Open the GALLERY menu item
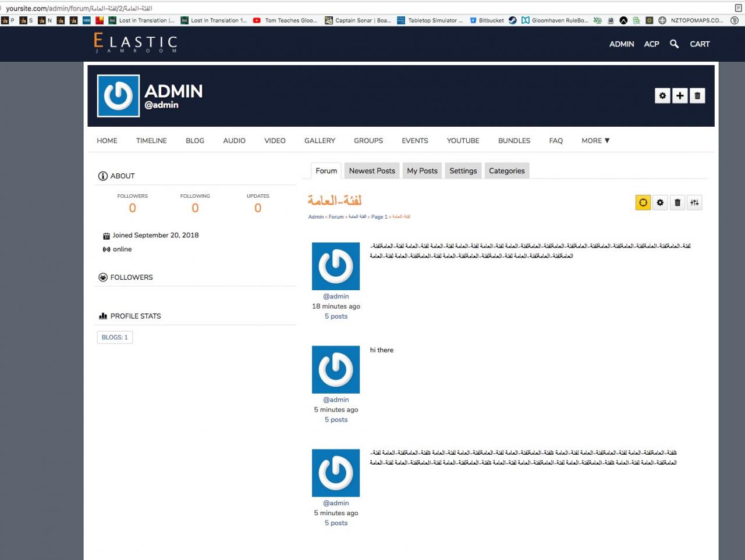The height and width of the screenshot is (560, 745). click(320, 141)
